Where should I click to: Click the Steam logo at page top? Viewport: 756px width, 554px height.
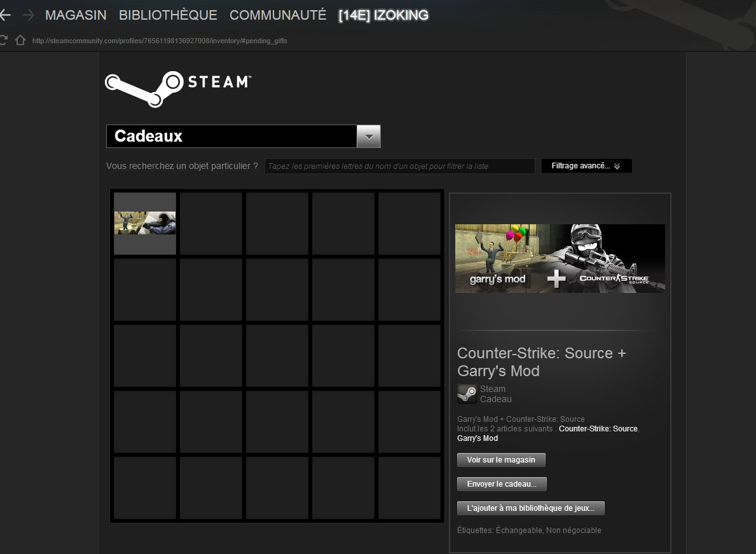tap(178, 89)
